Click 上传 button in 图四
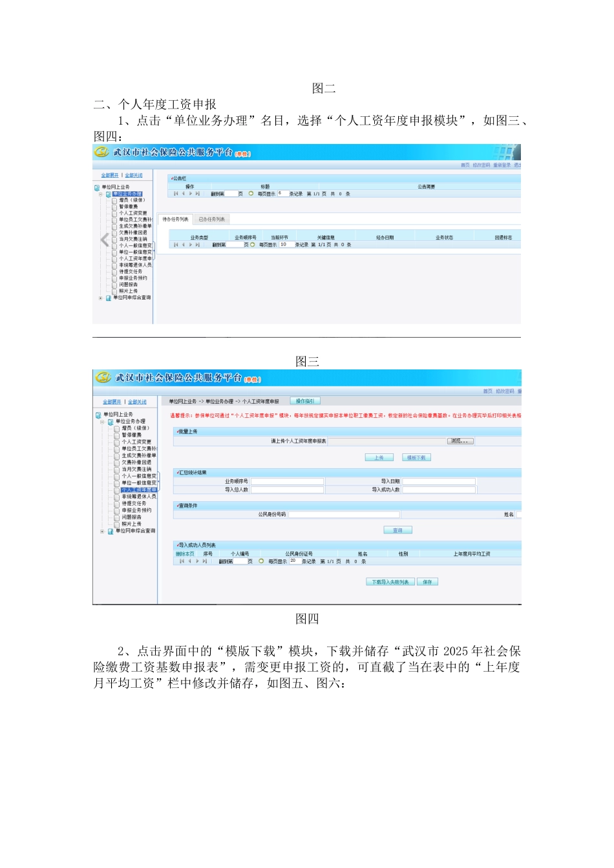This screenshot has height=868, width=614. point(379,457)
